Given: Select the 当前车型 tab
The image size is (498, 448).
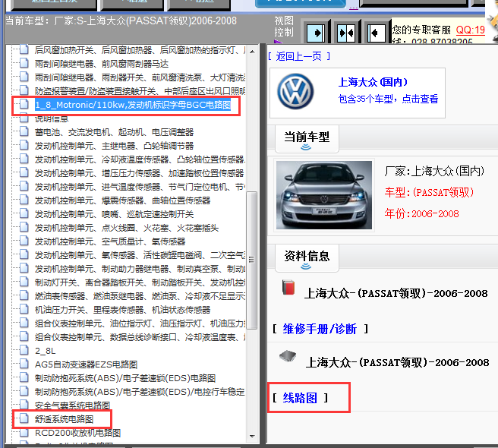Looking at the screenshot, I should pyautogui.click(x=307, y=138).
